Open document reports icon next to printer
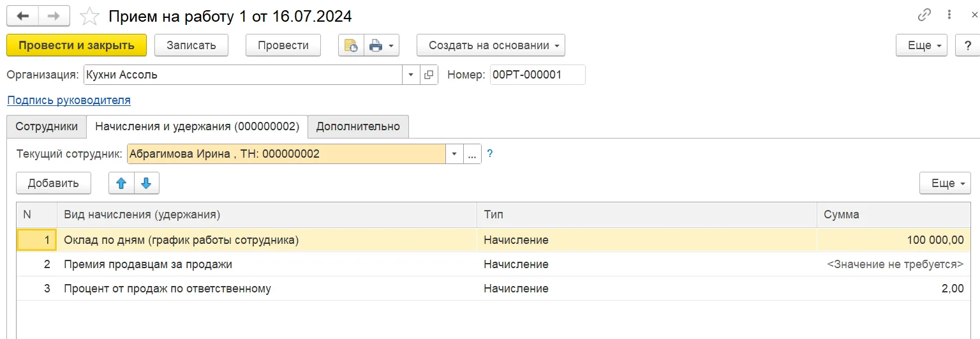 tap(351, 45)
